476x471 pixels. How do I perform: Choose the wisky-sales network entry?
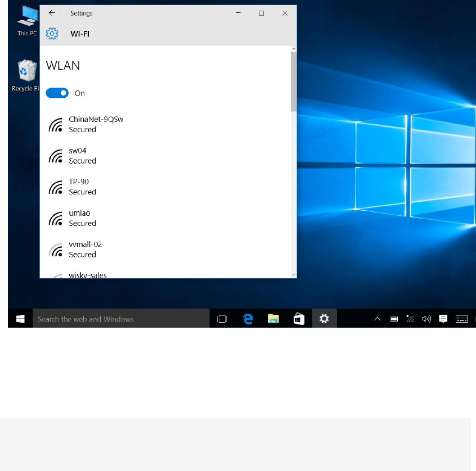[x=88, y=275]
